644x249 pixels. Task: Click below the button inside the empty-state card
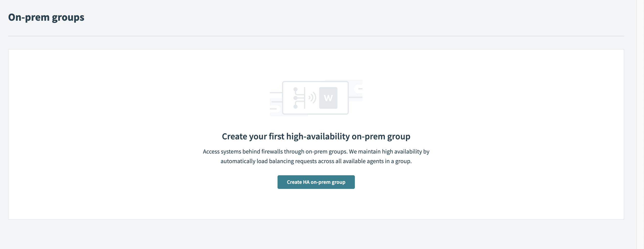click(316, 205)
